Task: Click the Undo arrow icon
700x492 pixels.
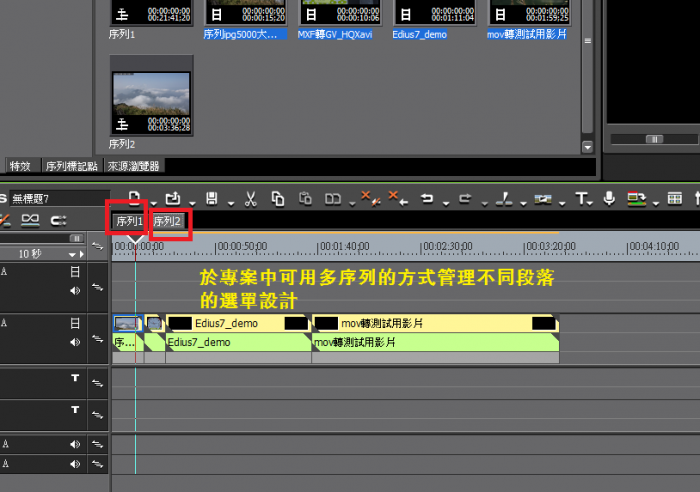Action: (x=427, y=199)
